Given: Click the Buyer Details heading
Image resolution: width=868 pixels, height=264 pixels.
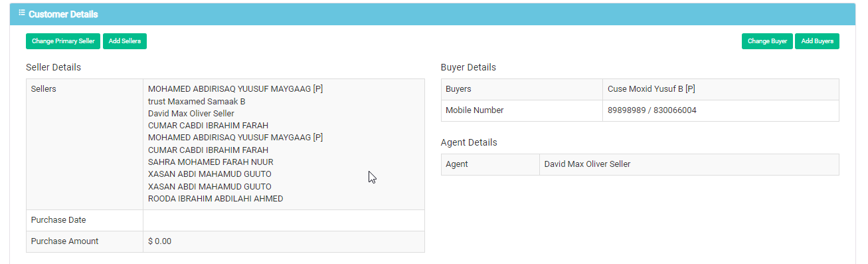Looking at the screenshot, I should point(468,67).
